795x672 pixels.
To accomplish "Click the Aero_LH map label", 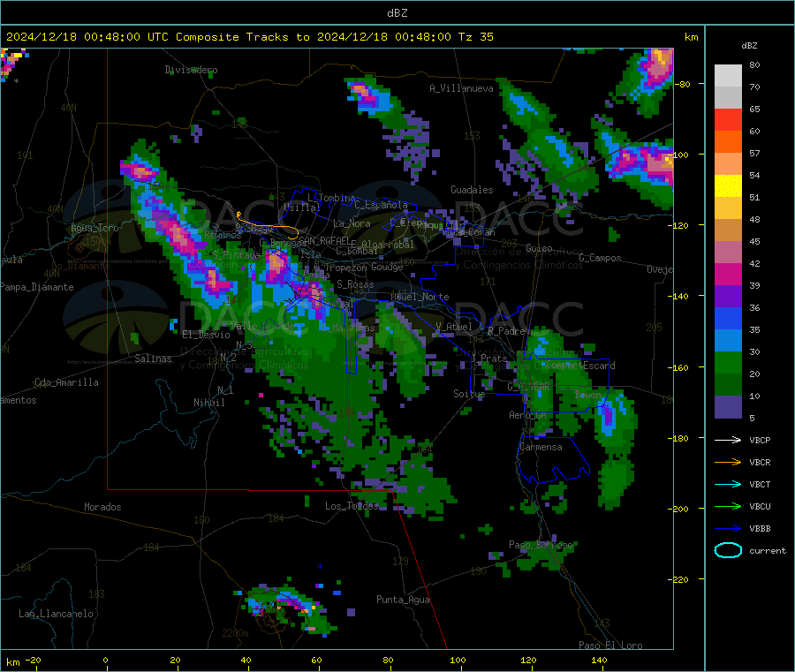I will click(x=528, y=416).
